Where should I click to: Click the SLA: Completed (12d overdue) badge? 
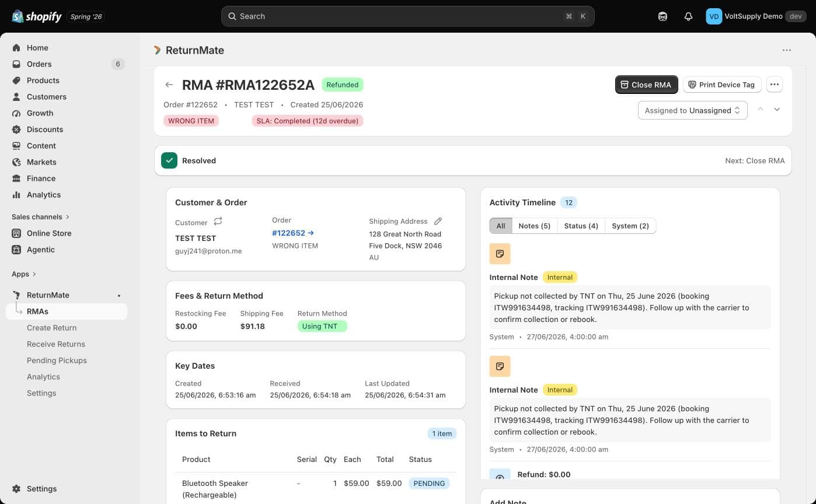pyautogui.click(x=308, y=121)
